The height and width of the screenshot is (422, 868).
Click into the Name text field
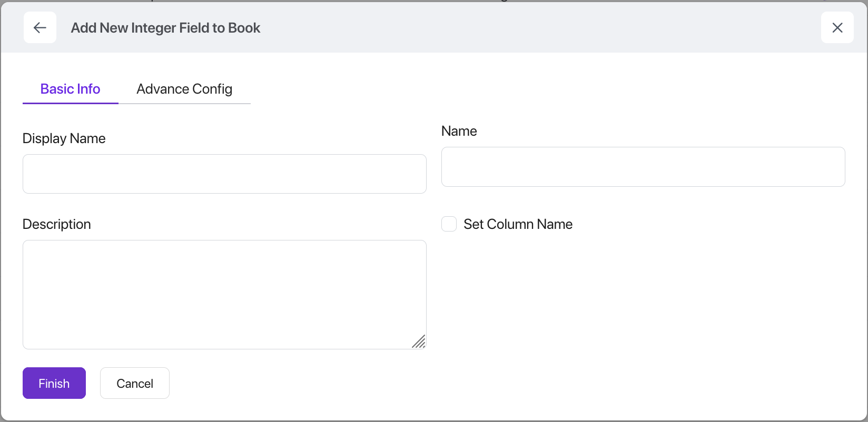point(643,167)
